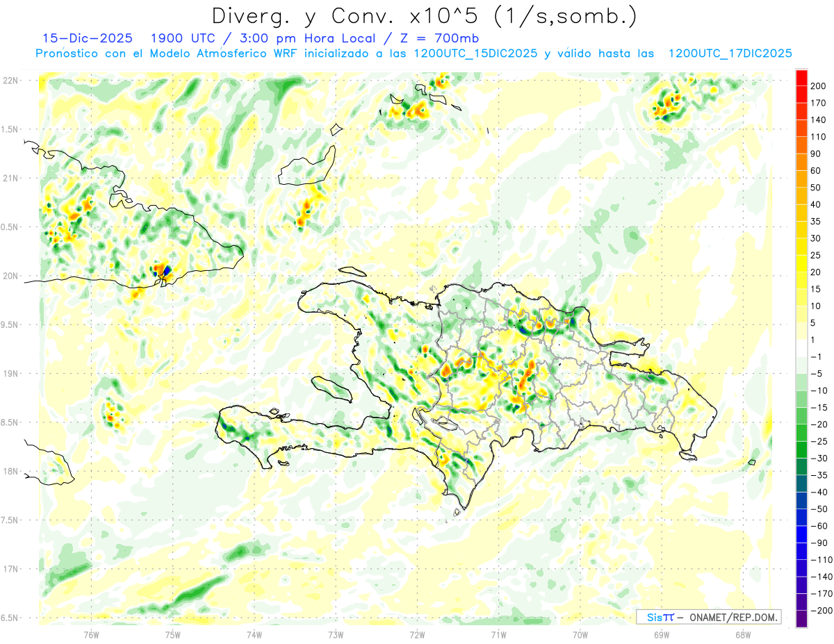Click the positive '200' color scale label
This screenshot has width=834, height=644.
(819, 86)
